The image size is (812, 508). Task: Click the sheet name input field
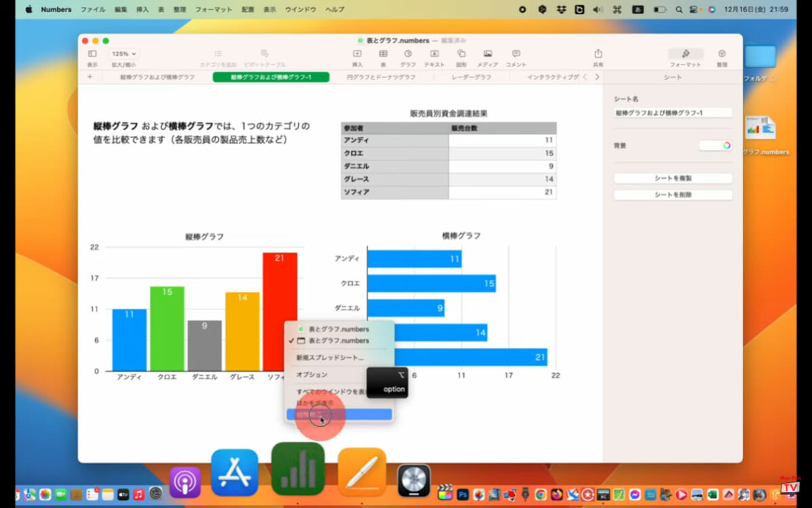pyautogui.click(x=673, y=113)
